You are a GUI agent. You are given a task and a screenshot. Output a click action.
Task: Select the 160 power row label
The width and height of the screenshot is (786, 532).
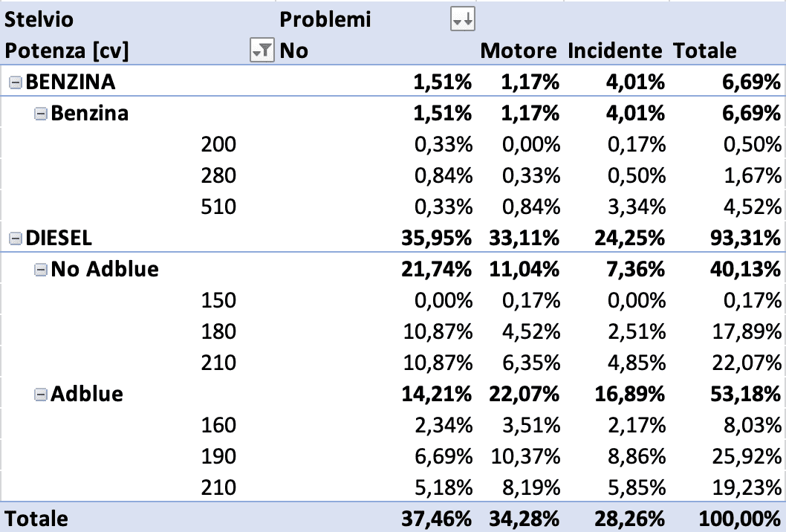pyautogui.click(x=218, y=425)
